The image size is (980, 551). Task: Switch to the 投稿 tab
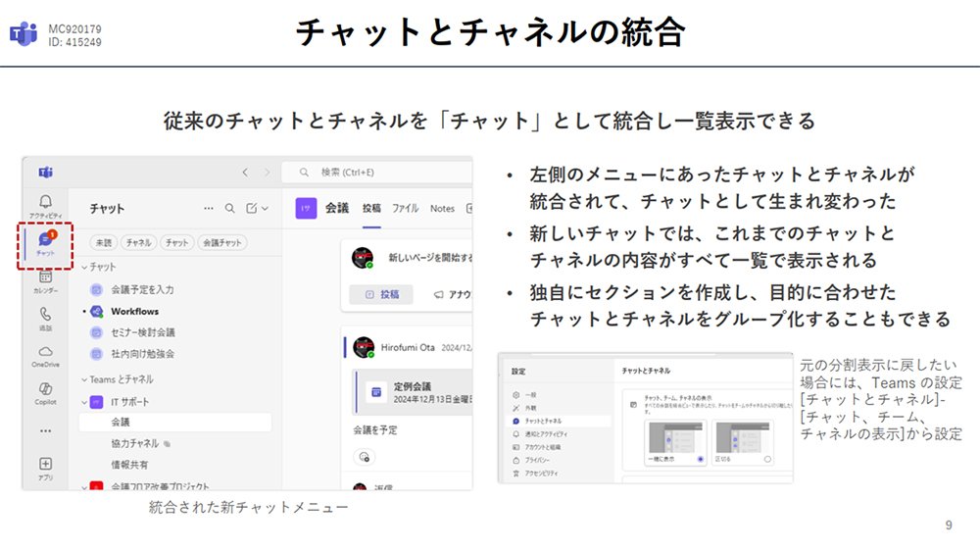pos(371,208)
